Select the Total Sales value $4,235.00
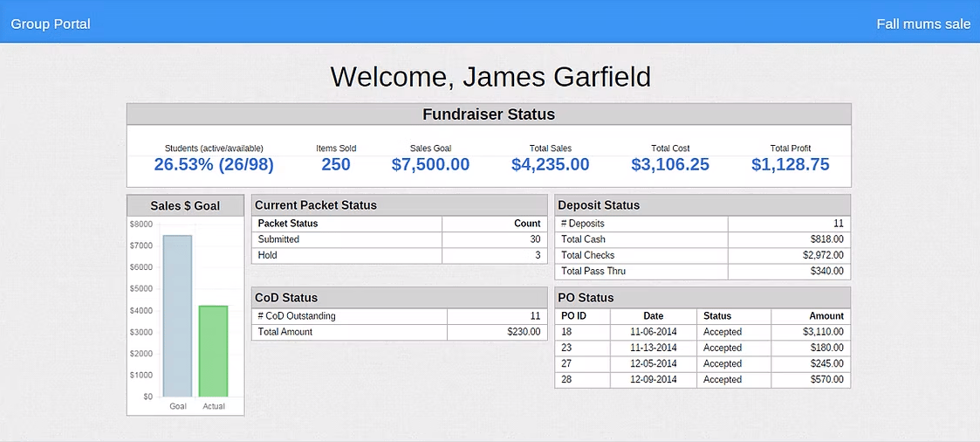The width and height of the screenshot is (980, 442). tap(550, 164)
